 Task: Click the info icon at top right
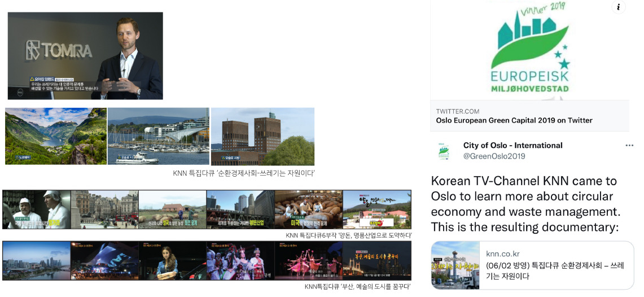(x=619, y=7)
